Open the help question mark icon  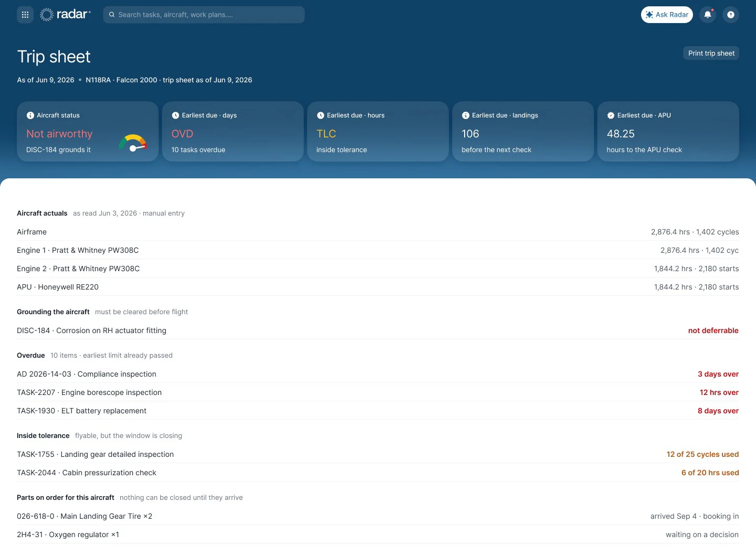click(x=731, y=15)
